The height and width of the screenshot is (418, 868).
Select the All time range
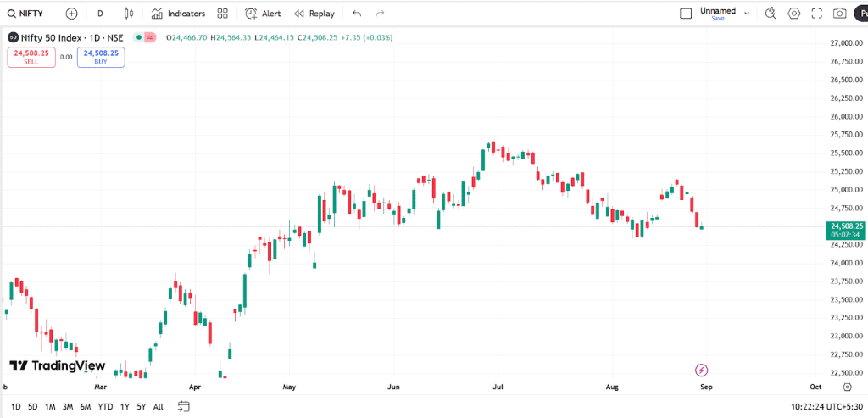click(159, 407)
